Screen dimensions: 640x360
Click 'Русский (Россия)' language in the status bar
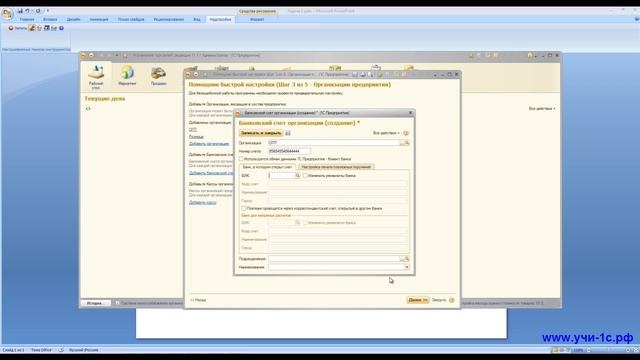[x=84, y=350]
